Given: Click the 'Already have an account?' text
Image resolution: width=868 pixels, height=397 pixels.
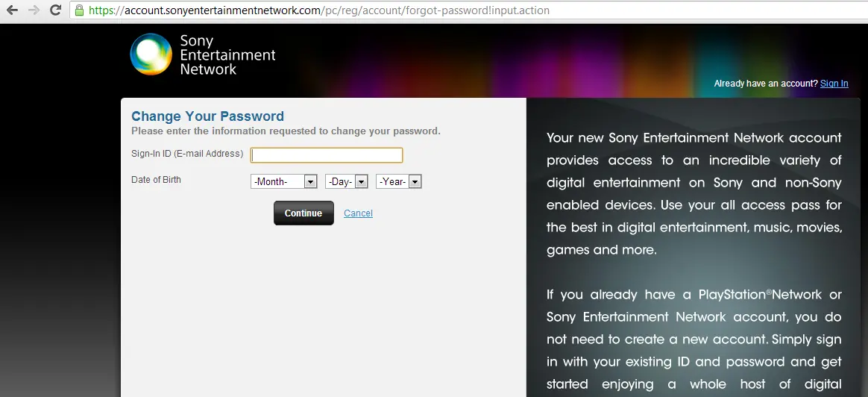Looking at the screenshot, I should pyautogui.click(x=766, y=84).
